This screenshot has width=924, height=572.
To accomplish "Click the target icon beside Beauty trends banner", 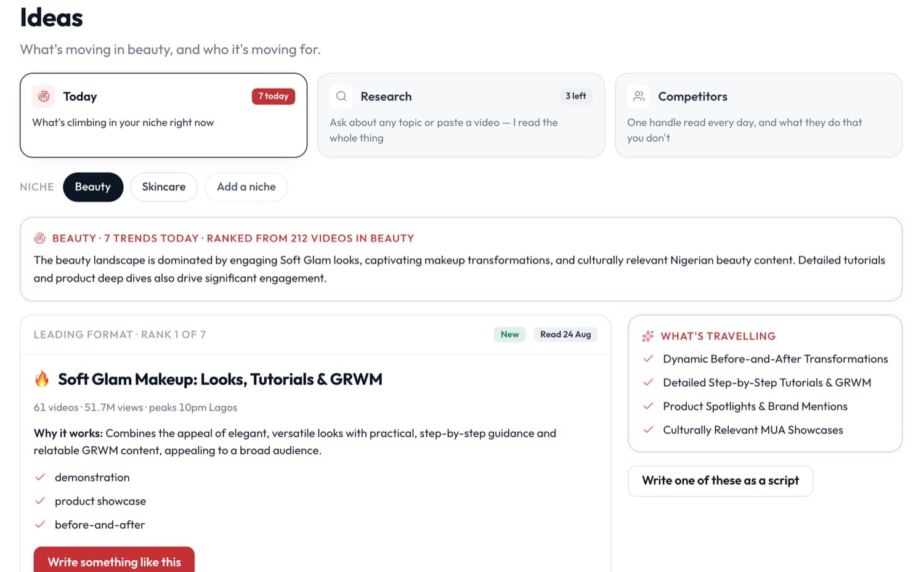I will pos(40,238).
